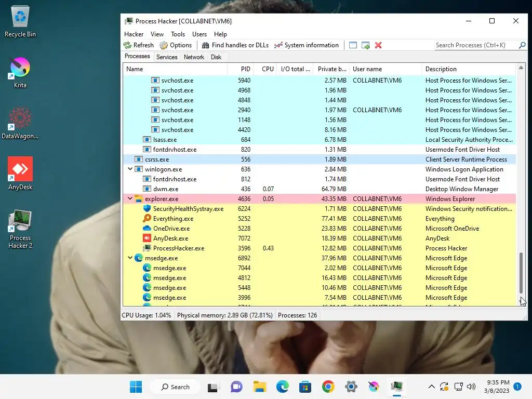Sort by the Private bytes column header
This screenshot has width=532, height=399.
click(x=331, y=69)
